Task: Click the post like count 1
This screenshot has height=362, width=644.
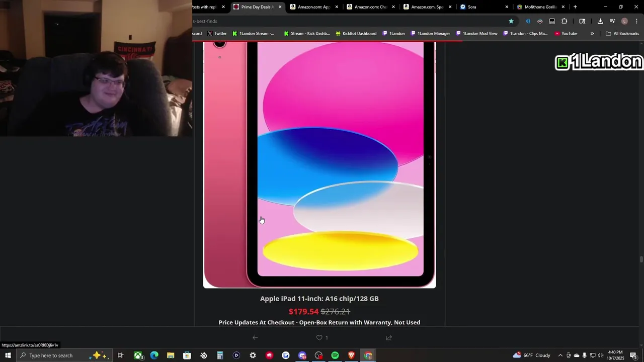Action: click(x=327, y=338)
